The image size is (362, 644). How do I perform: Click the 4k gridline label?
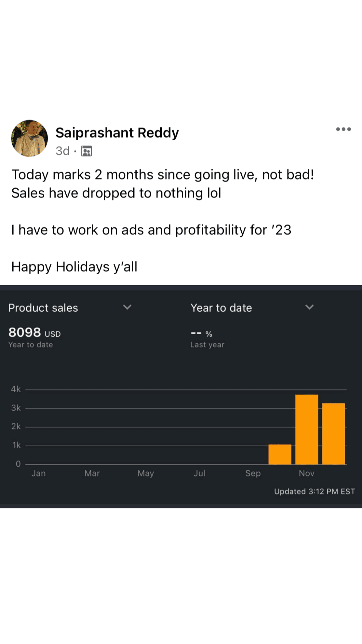coord(16,389)
